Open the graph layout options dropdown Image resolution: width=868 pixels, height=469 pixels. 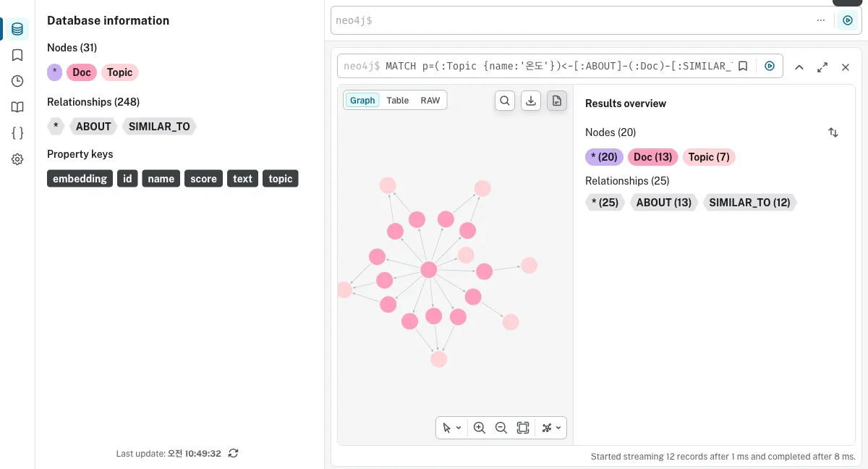click(x=551, y=428)
